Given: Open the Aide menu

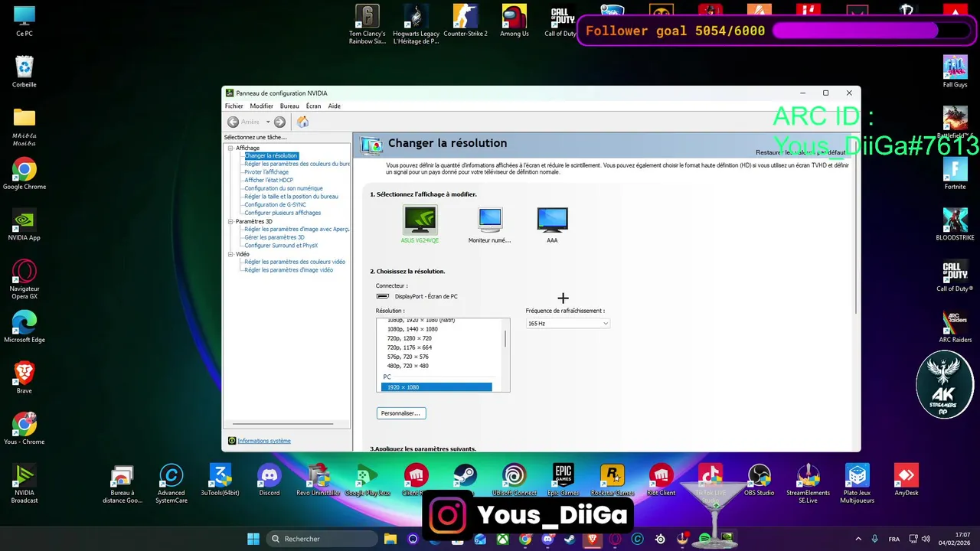Looking at the screenshot, I should pyautogui.click(x=334, y=106).
